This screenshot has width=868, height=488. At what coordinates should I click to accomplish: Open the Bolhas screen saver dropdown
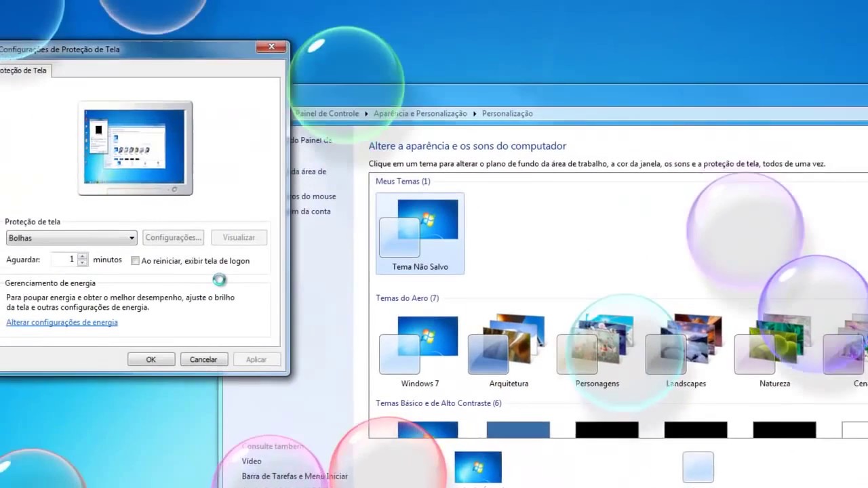pos(71,238)
